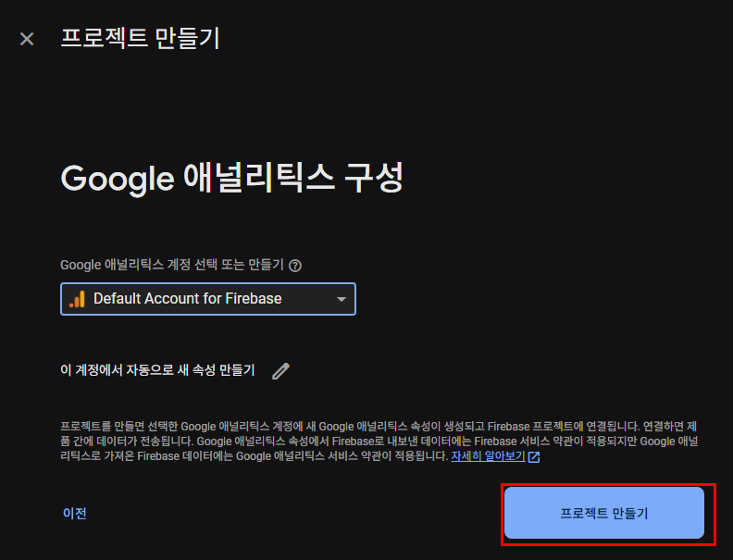Click the label Google 애널리틱스 계정 선택 또는 만들기

(172, 265)
